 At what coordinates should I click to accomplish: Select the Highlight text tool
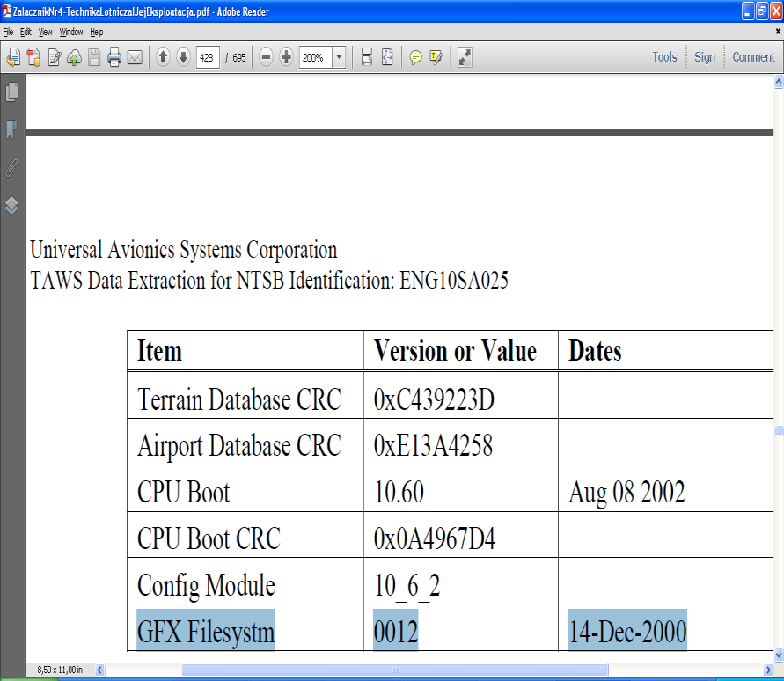pos(436,57)
